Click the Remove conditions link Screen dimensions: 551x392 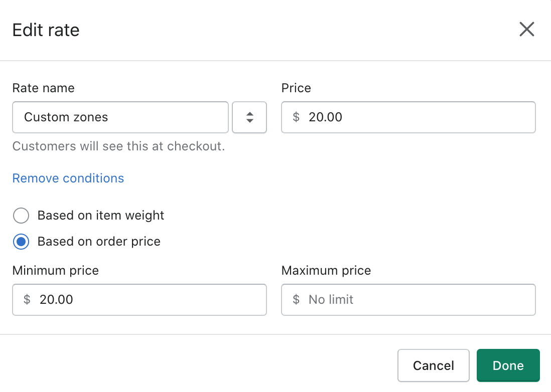[68, 178]
